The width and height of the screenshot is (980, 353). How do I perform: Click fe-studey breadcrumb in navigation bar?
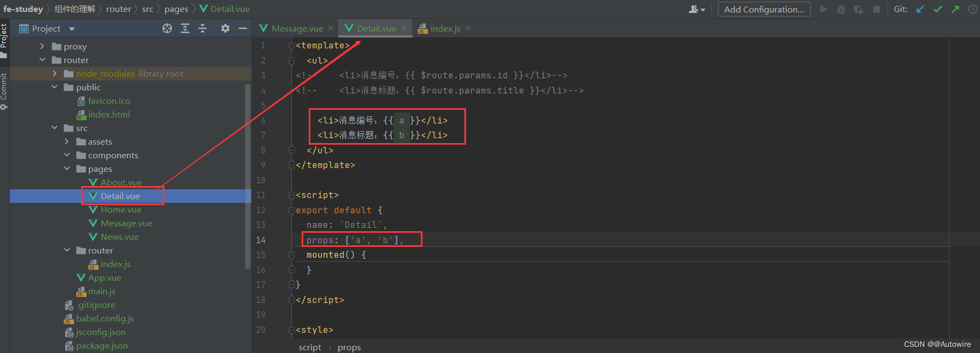click(23, 9)
